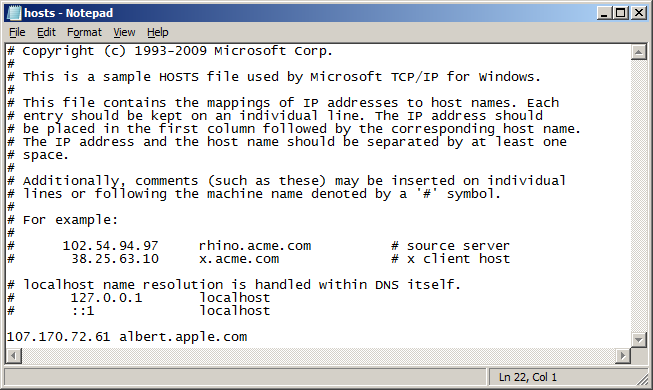Open the Edit menu
Screen dimensions: 653x390
click(46, 32)
